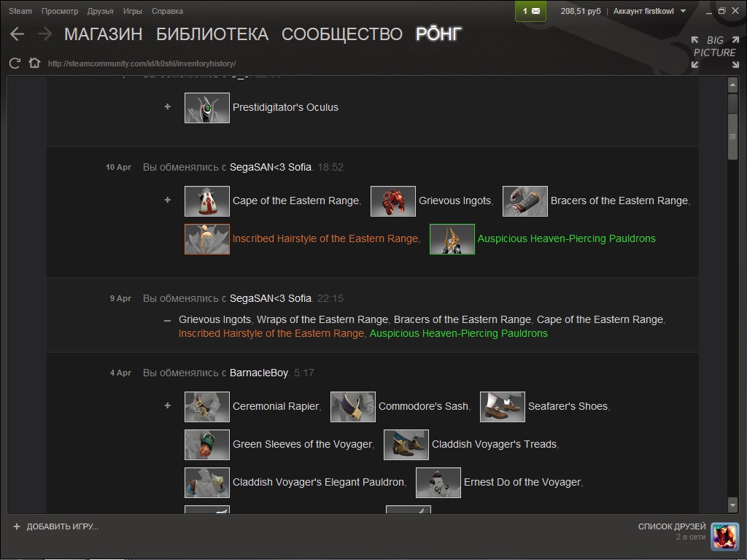Click Ernest Do of the Voyager image
The width and height of the screenshot is (747, 560).
coord(438,483)
